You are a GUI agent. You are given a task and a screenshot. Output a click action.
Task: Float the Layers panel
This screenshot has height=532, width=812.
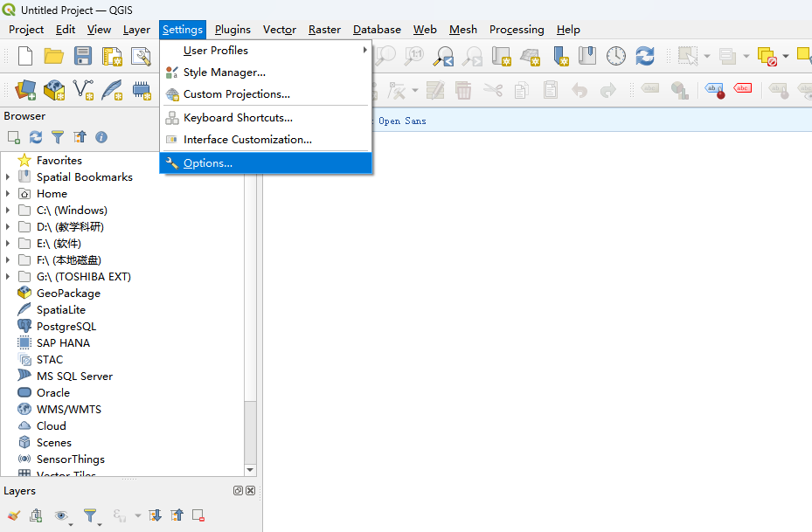click(239, 491)
